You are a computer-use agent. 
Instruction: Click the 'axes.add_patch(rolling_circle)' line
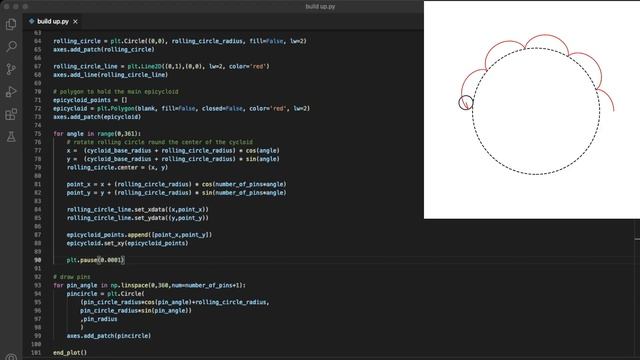point(104,49)
